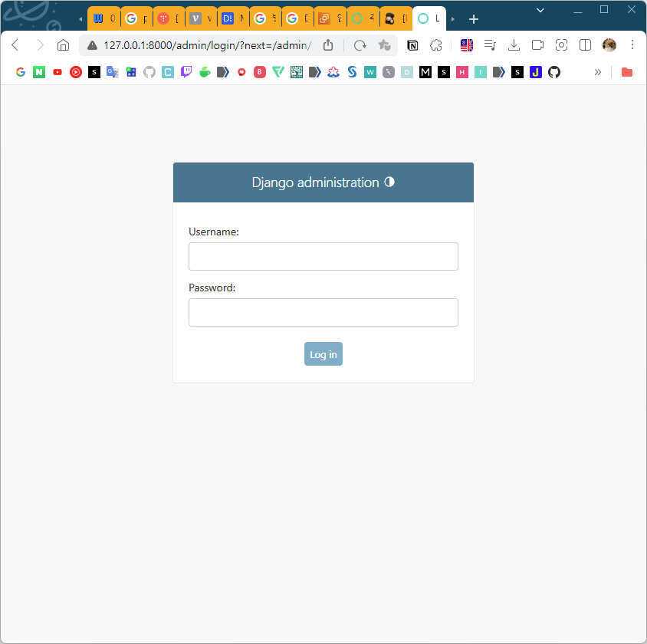Switch to the tab with blue W favicon
Viewport: 647px width, 644px height.
104,18
